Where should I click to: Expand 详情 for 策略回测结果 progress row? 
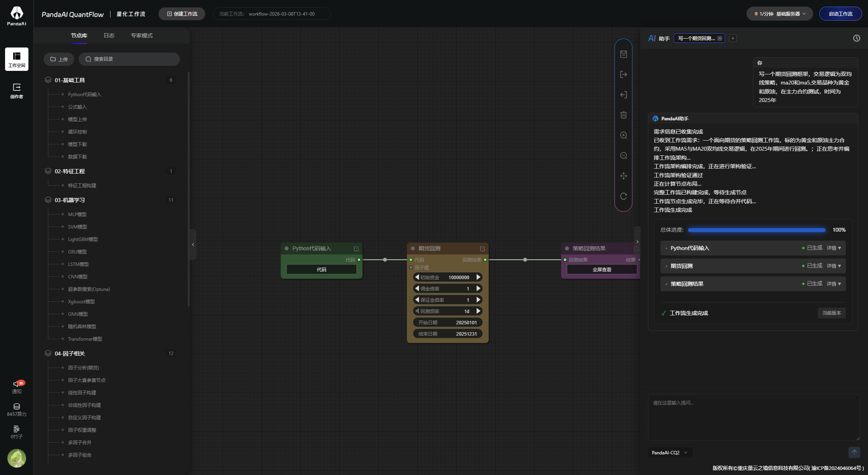[x=834, y=284]
